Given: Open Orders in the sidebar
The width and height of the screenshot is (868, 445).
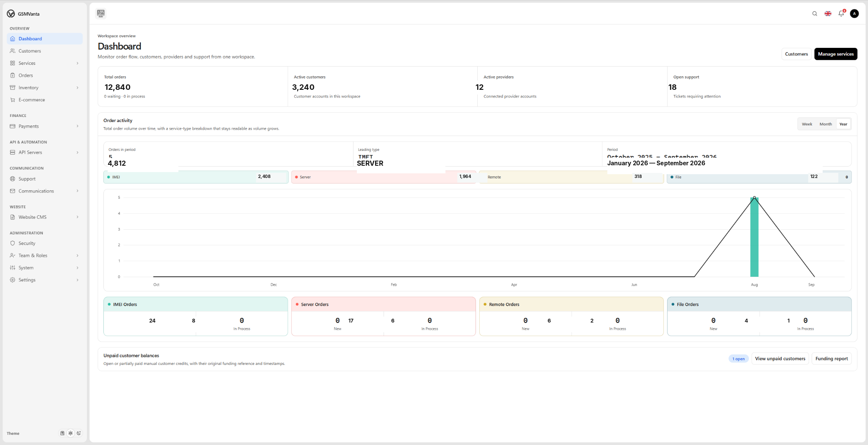Looking at the screenshot, I should 45,75.
